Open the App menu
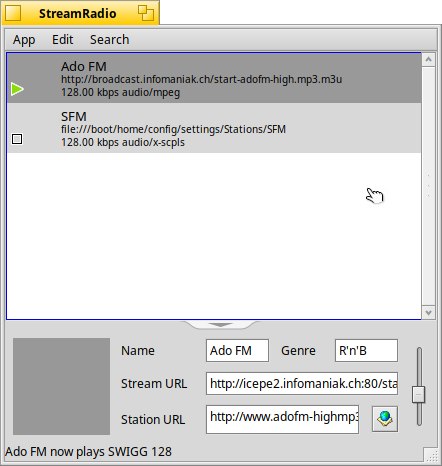The width and height of the screenshot is (442, 466). click(x=24, y=40)
